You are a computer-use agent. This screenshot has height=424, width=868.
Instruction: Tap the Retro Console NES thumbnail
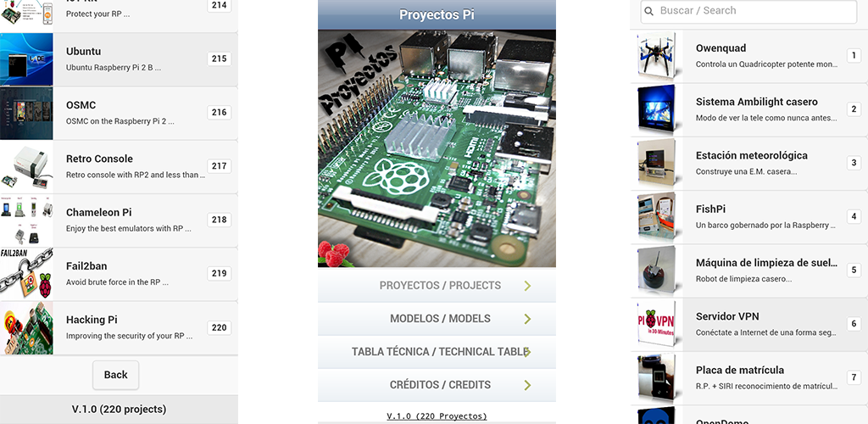26,166
